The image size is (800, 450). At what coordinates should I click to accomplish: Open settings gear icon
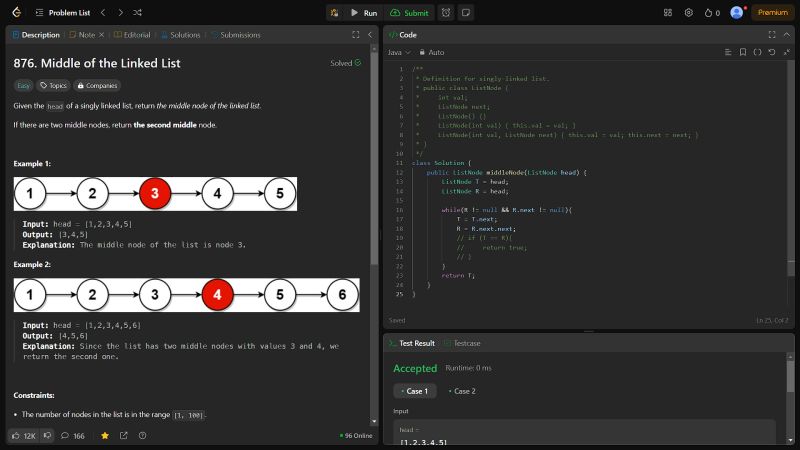(x=689, y=13)
